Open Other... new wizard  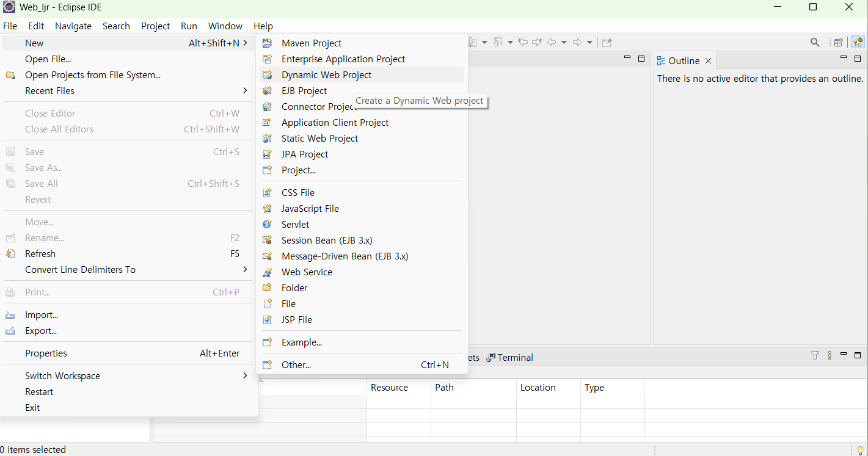362,364
